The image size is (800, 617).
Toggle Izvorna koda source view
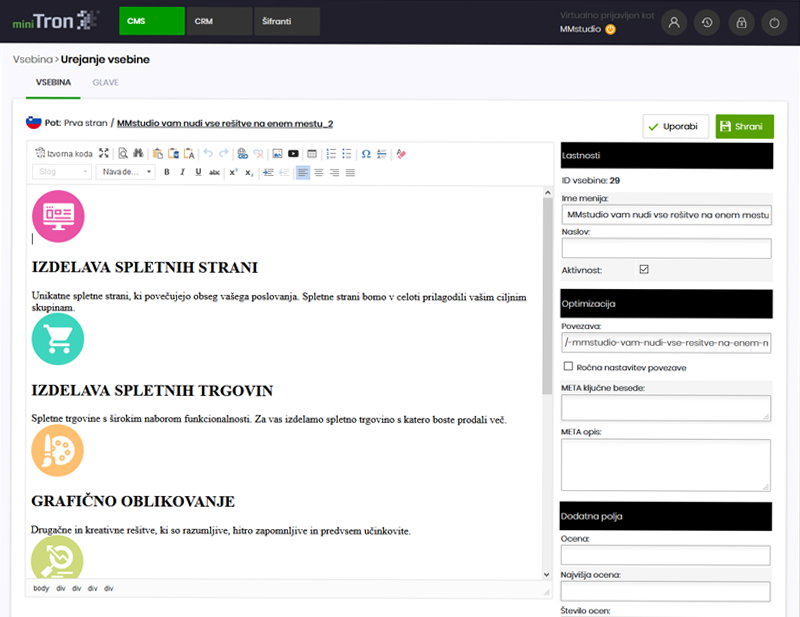[x=64, y=153]
